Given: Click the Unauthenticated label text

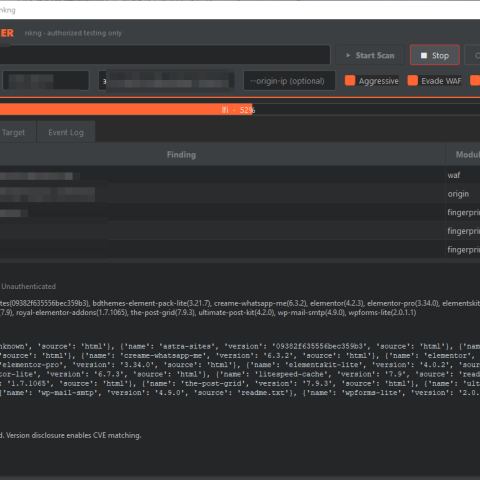Looking at the screenshot, I should tap(29, 286).
